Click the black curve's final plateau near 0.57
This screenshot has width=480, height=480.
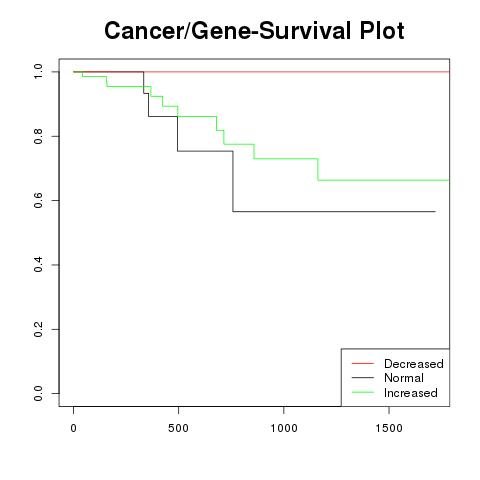[x=334, y=211]
